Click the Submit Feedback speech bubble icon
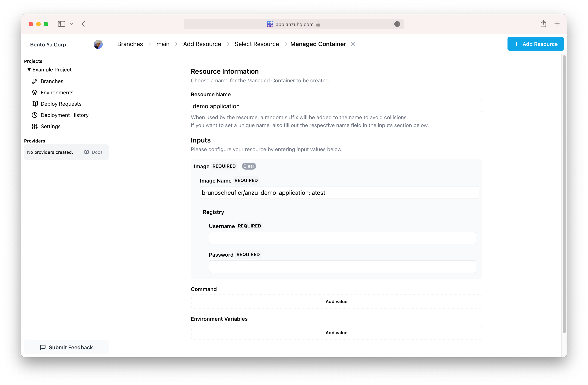The height and width of the screenshot is (385, 588). click(x=43, y=347)
